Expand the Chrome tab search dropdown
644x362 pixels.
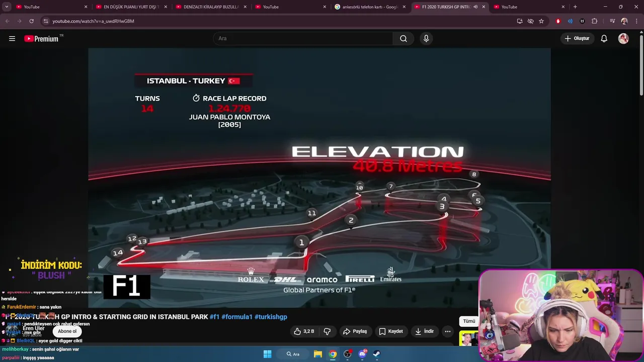pyautogui.click(x=7, y=7)
